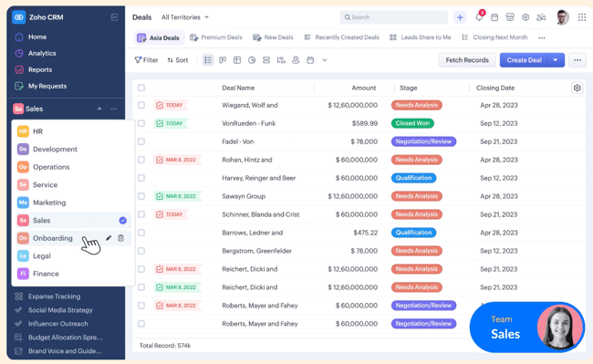Click Create Deal button
Viewport: 593px width, 364px height.
525,60
